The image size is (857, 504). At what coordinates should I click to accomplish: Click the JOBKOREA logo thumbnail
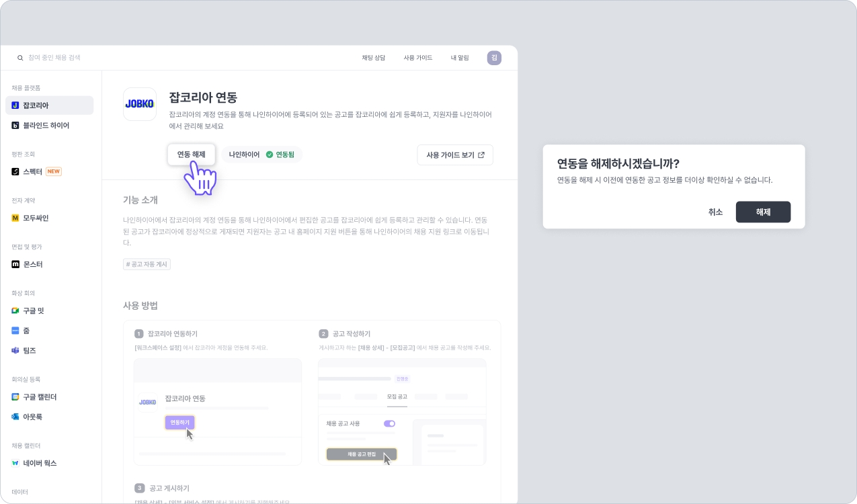(x=140, y=104)
